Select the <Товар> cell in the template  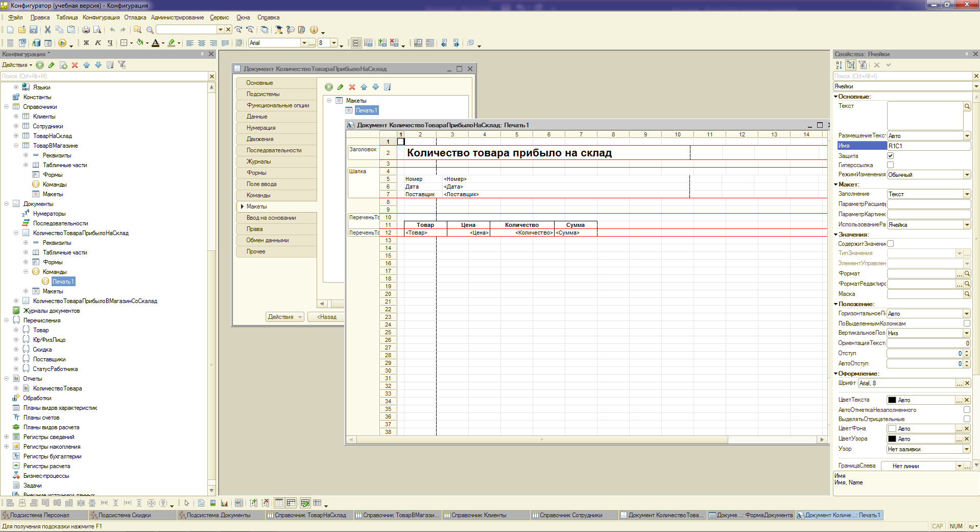tap(425, 233)
